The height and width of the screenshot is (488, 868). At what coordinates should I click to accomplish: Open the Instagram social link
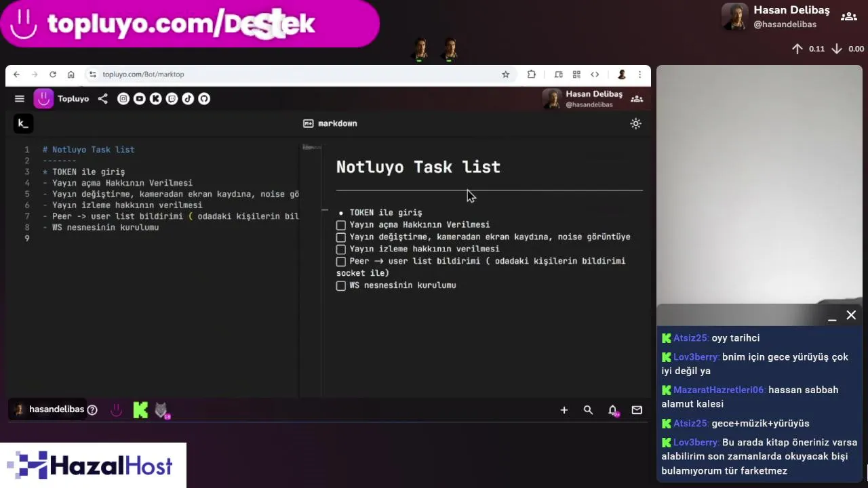(x=123, y=99)
